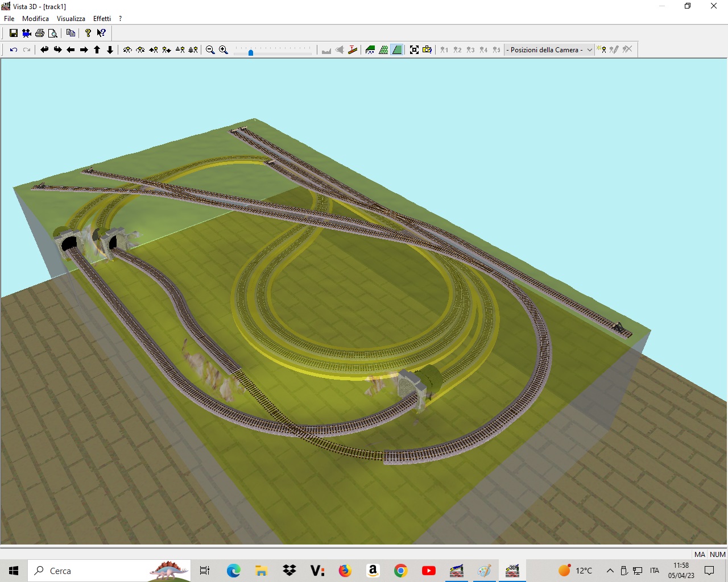The image size is (728, 582).
Task: Click the zoom level slider handle
Action: 251,52
